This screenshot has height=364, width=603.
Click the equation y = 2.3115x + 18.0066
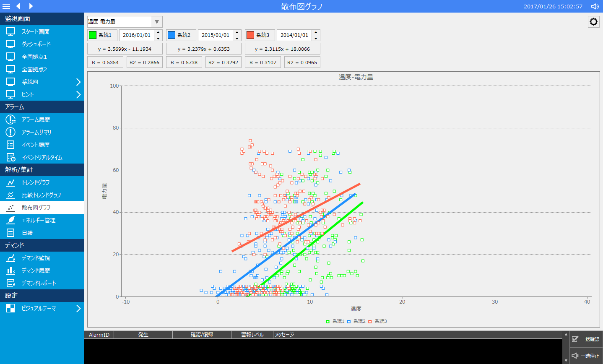point(282,49)
